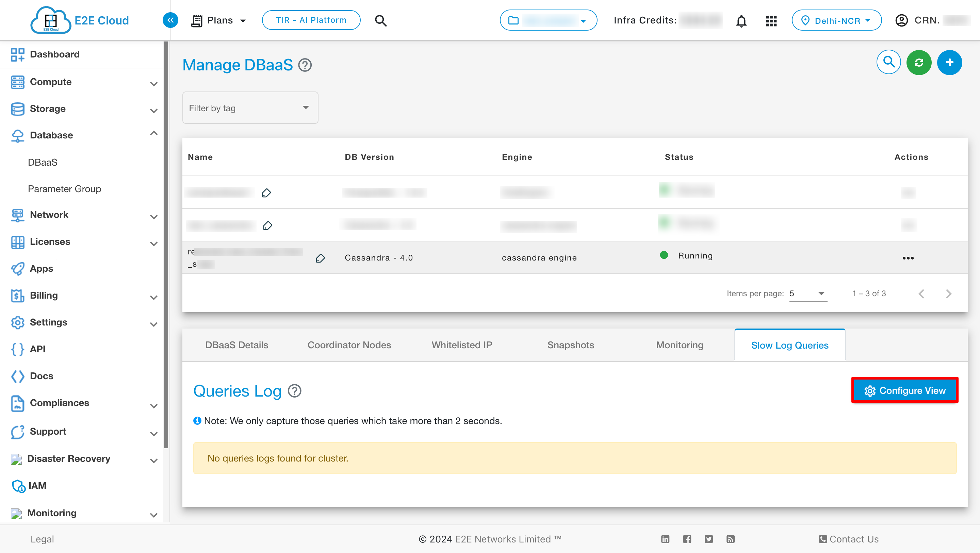Image resolution: width=980 pixels, height=553 pixels.
Task: Open Legal footer link
Action: [42, 539]
